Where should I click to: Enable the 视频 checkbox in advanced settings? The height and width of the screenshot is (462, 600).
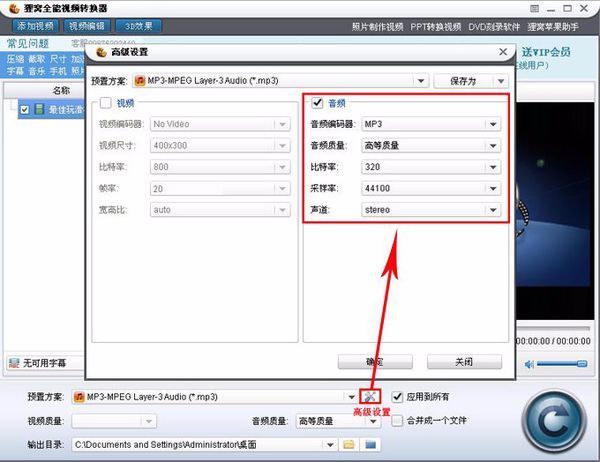point(105,102)
